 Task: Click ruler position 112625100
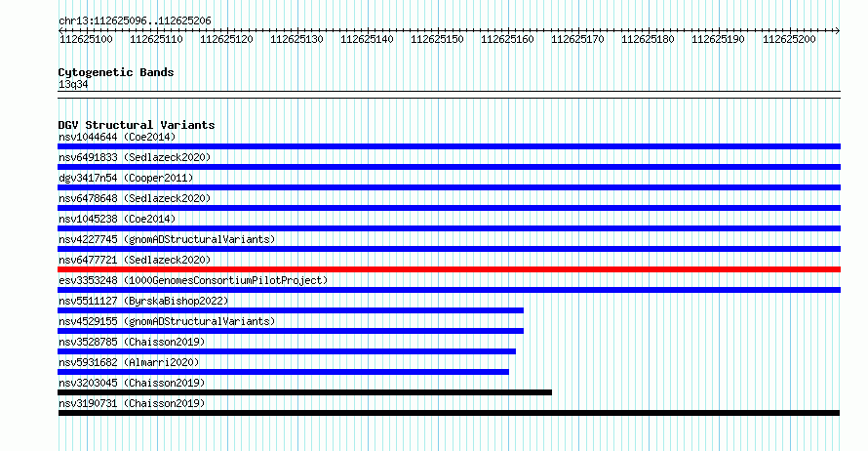click(86, 39)
